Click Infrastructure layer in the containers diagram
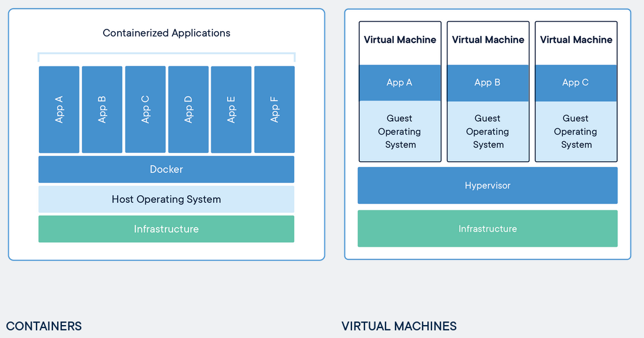 tap(166, 229)
